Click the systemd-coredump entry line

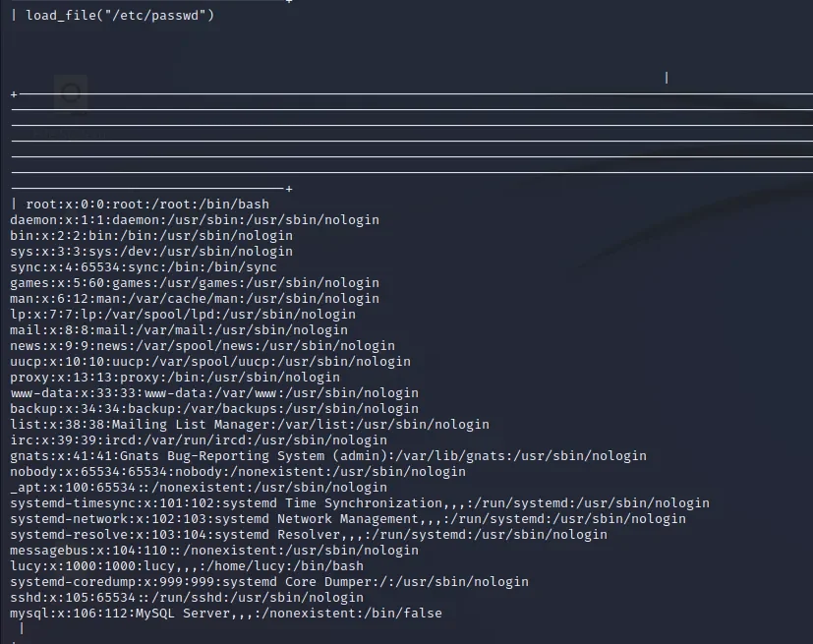tap(268, 582)
